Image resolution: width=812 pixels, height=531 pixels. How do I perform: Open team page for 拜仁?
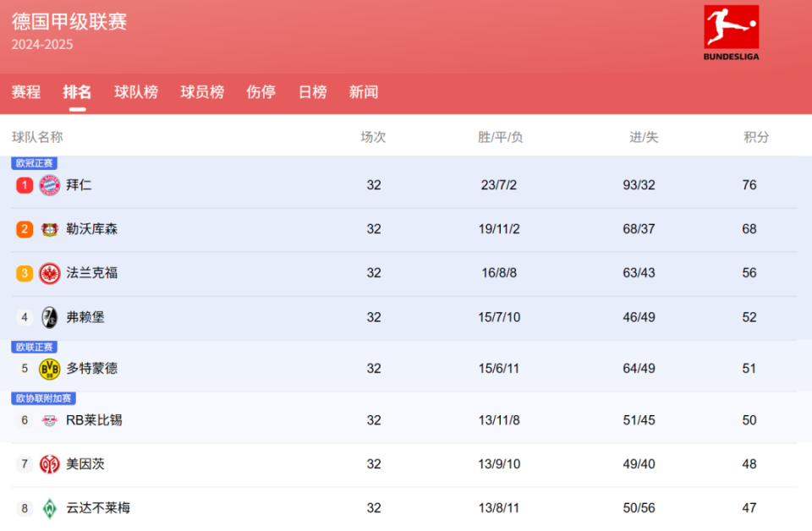coord(79,185)
